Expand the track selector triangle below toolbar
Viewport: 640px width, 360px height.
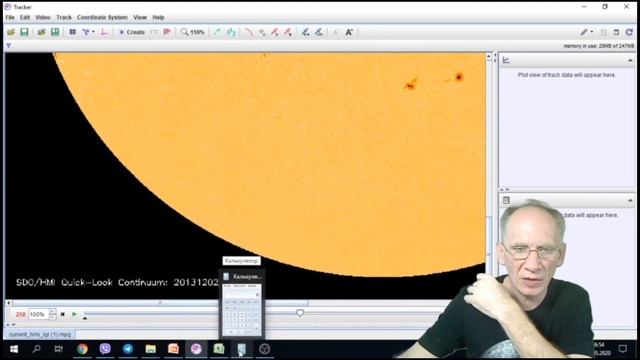9,46
